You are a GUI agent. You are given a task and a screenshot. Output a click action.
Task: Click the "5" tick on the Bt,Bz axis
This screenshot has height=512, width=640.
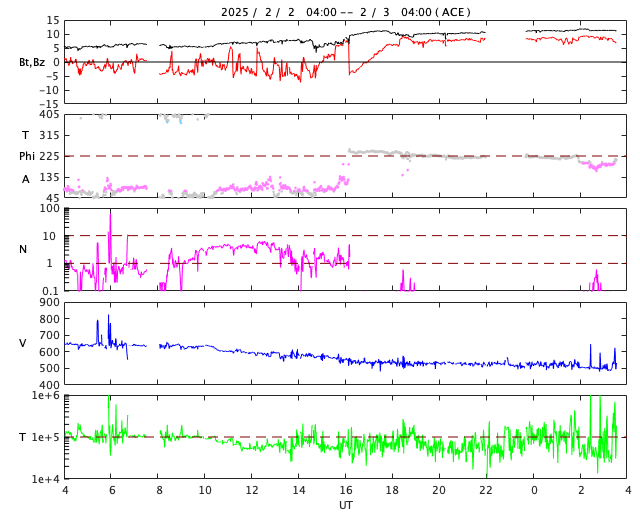click(x=56, y=48)
